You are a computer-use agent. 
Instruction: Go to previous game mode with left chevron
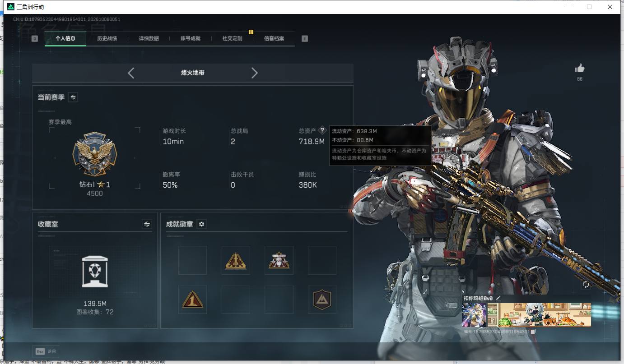pyautogui.click(x=131, y=73)
